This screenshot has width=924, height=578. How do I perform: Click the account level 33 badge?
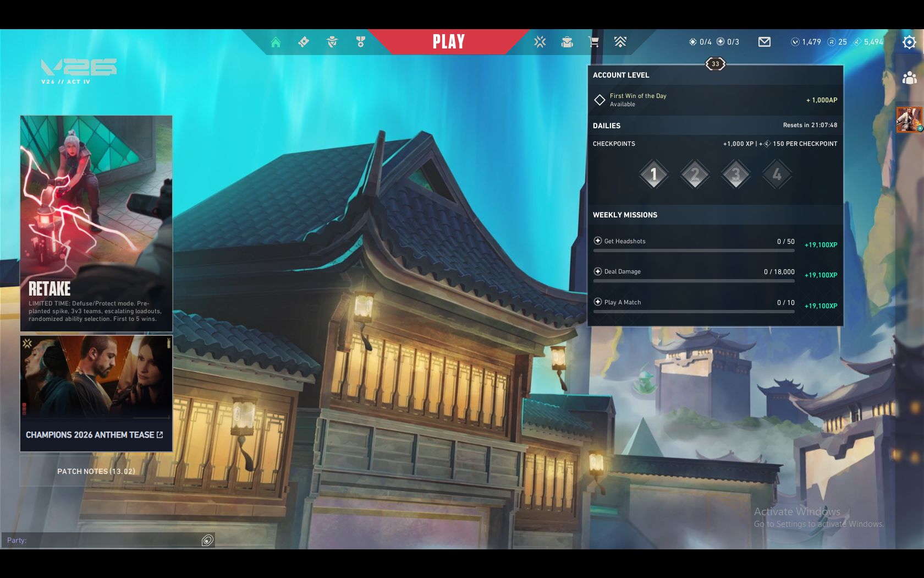pos(716,64)
